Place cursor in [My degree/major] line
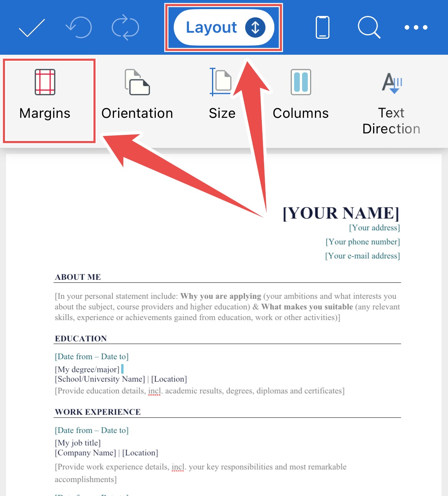The image size is (448, 496). click(x=87, y=369)
